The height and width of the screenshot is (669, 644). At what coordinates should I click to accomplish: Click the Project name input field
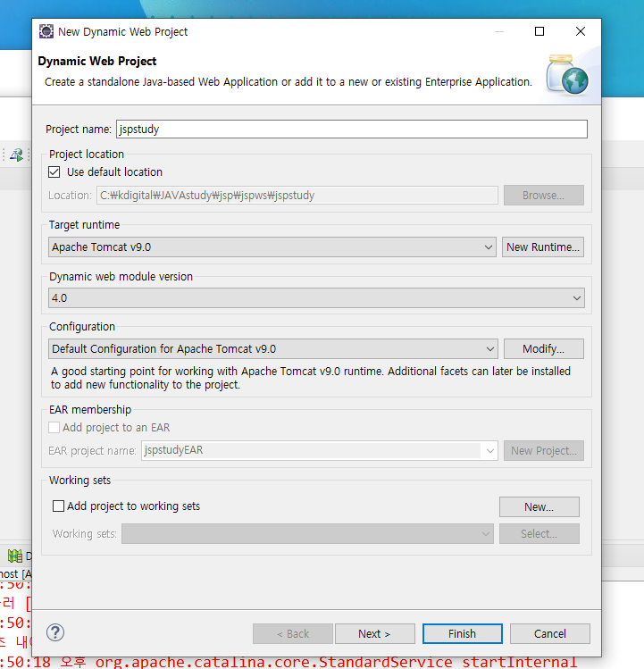[352, 129]
